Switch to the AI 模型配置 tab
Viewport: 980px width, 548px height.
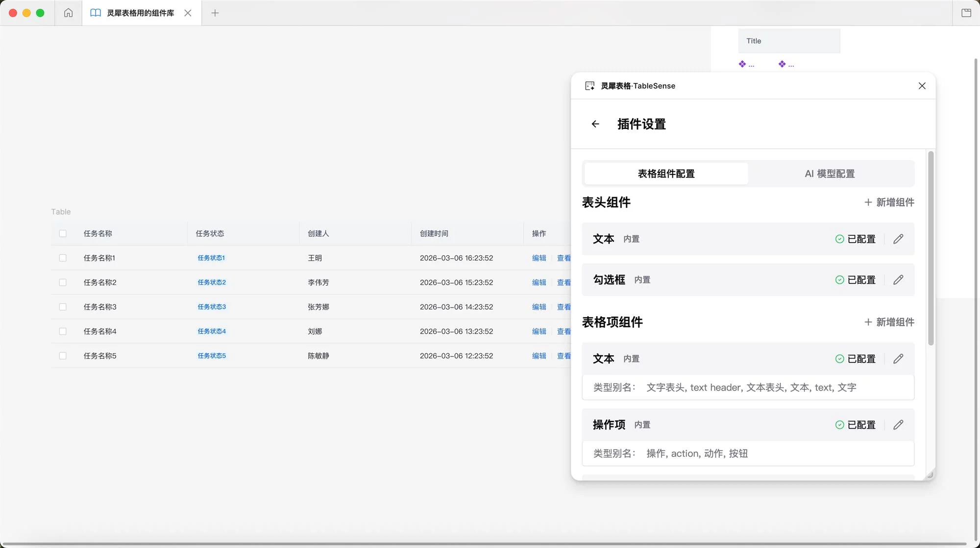tap(830, 174)
